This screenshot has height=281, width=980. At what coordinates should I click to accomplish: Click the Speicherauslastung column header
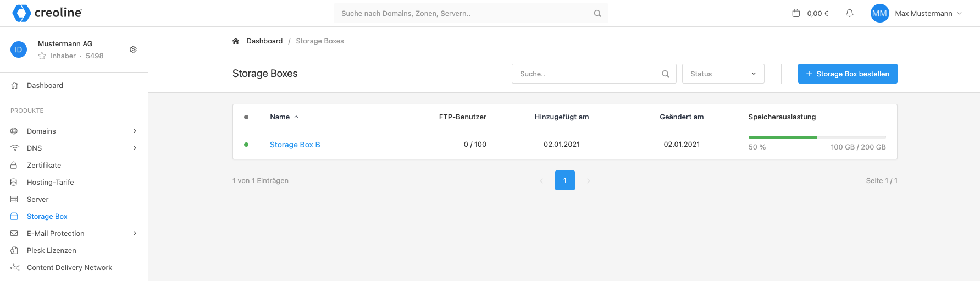click(782, 117)
